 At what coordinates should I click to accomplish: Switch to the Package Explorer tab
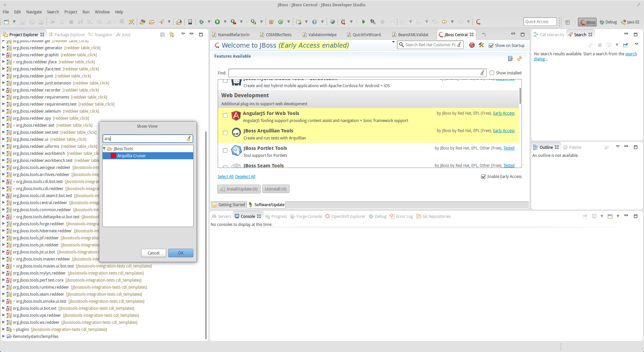tap(67, 35)
